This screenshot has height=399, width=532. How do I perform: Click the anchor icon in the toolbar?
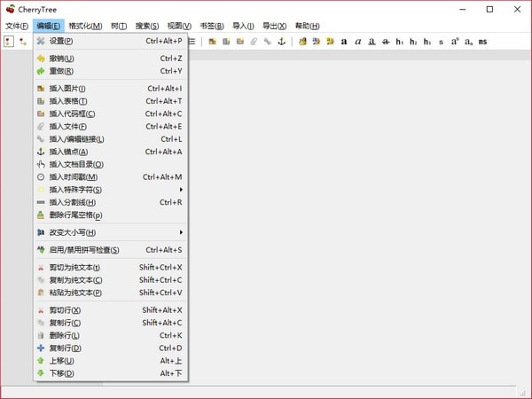[x=281, y=42]
